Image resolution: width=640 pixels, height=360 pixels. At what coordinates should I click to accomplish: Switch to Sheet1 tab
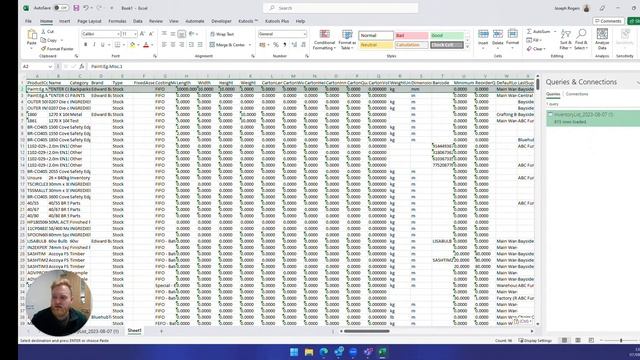[134, 331]
